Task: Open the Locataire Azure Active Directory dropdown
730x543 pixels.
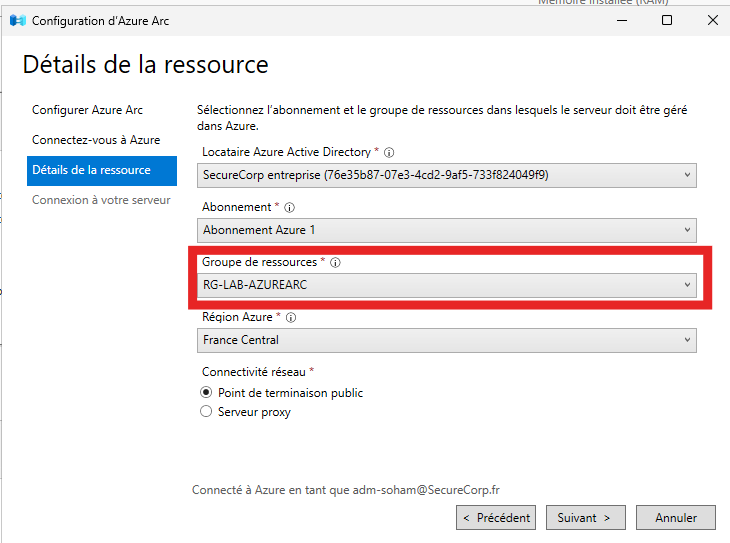Action: click(x=446, y=175)
